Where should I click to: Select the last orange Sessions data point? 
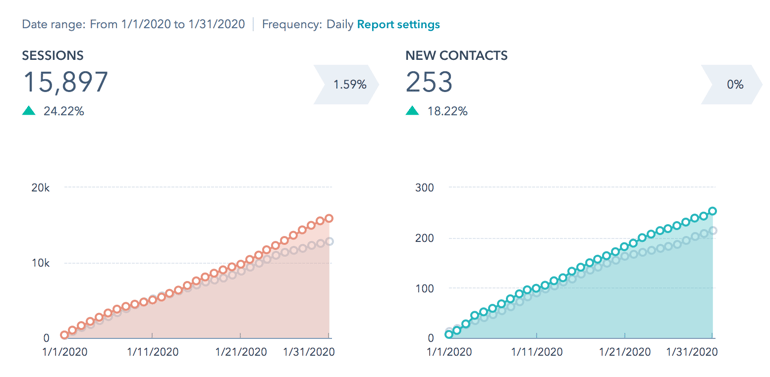tap(329, 218)
